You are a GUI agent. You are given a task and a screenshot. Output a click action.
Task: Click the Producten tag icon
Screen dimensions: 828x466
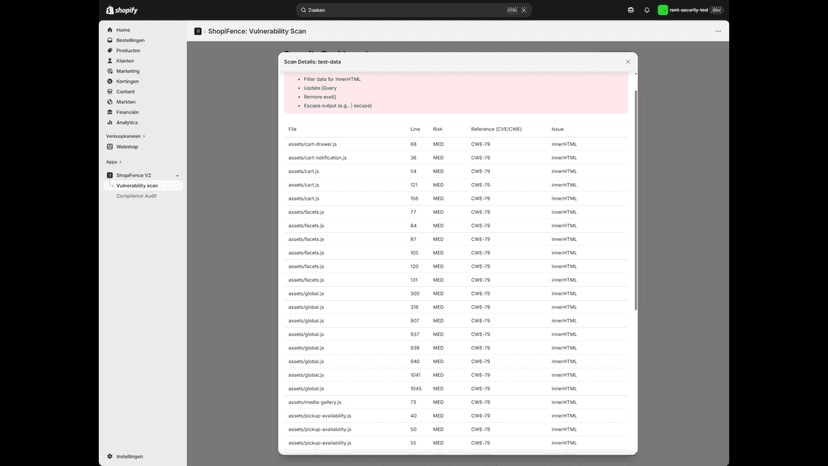tap(110, 51)
